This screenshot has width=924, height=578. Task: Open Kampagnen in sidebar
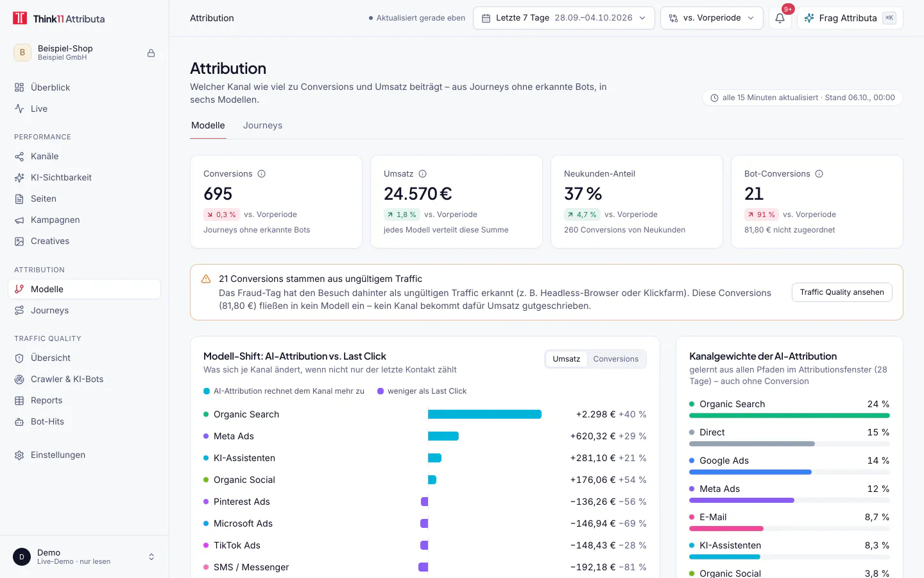(x=84, y=220)
